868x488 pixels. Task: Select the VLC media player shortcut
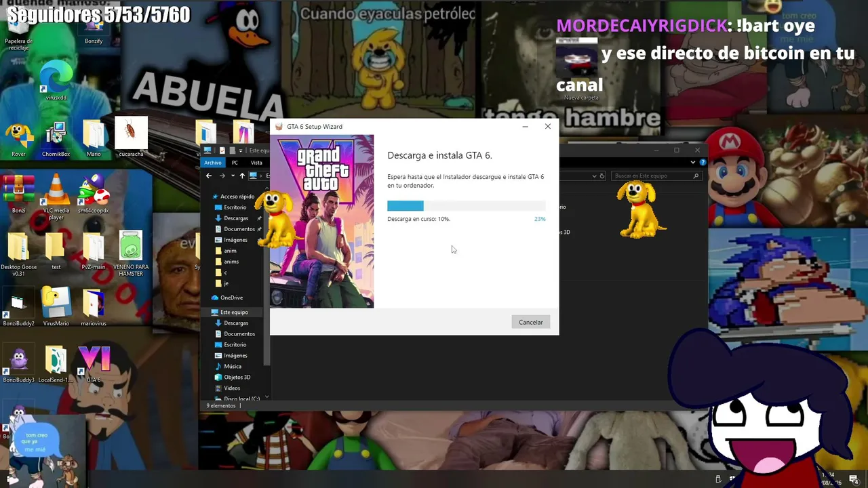coord(56,197)
